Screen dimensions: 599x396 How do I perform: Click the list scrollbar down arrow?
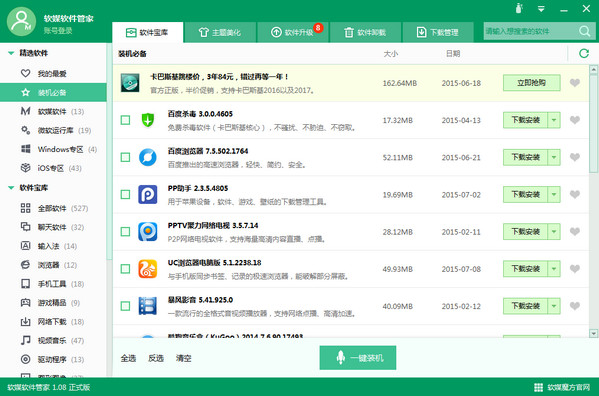point(593,333)
